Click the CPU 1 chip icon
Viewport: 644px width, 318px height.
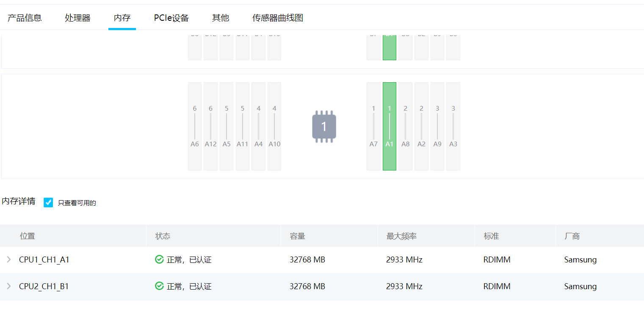click(x=324, y=126)
